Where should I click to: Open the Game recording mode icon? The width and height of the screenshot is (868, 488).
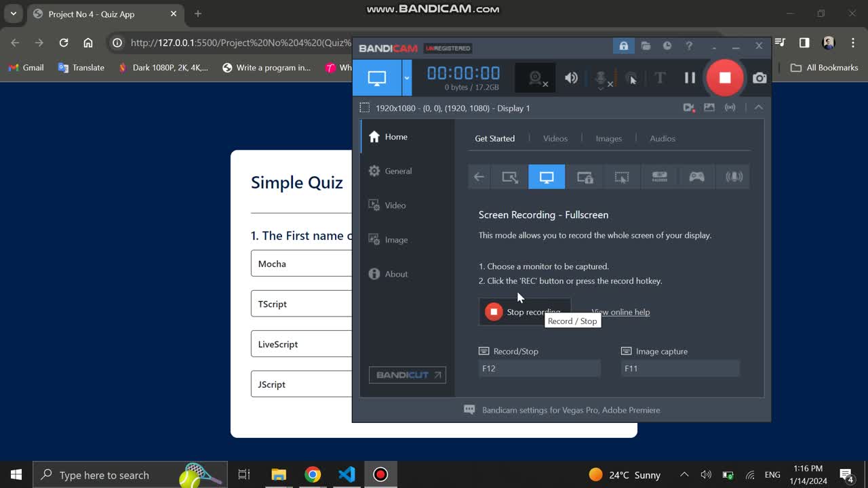(x=696, y=176)
